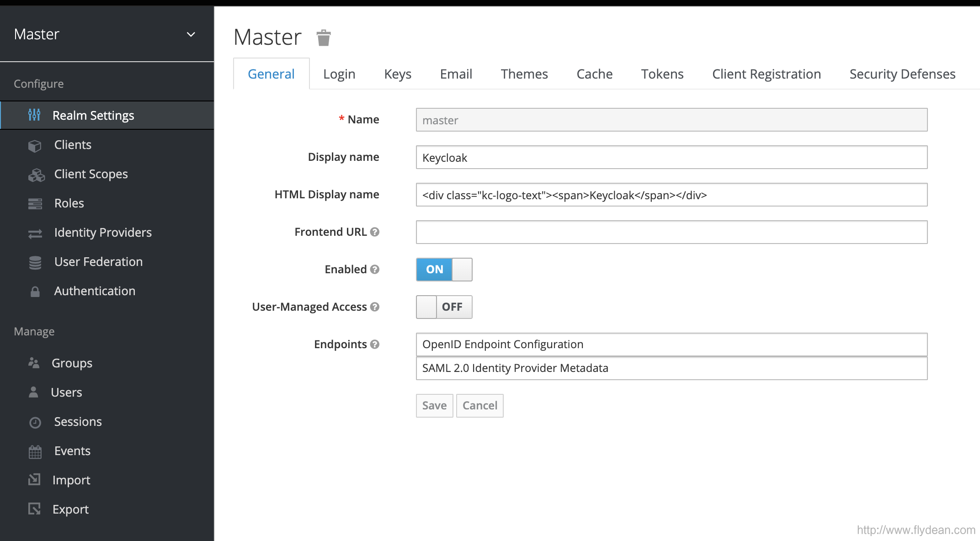The height and width of the screenshot is (541, 980).
Task: Click the Export arrow icon
Action: click(34, 509)
